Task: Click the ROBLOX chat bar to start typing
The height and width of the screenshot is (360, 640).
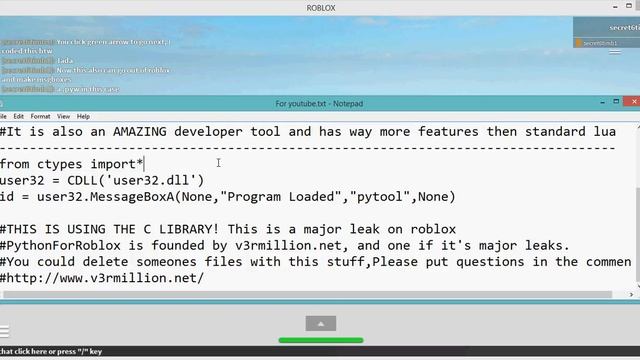Action: click(x=320, y=351)
